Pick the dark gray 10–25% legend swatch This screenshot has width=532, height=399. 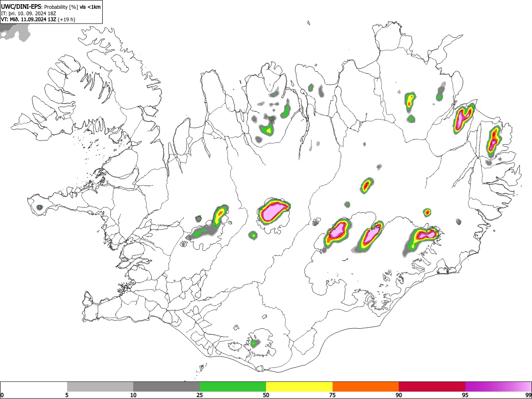point(167,387)
